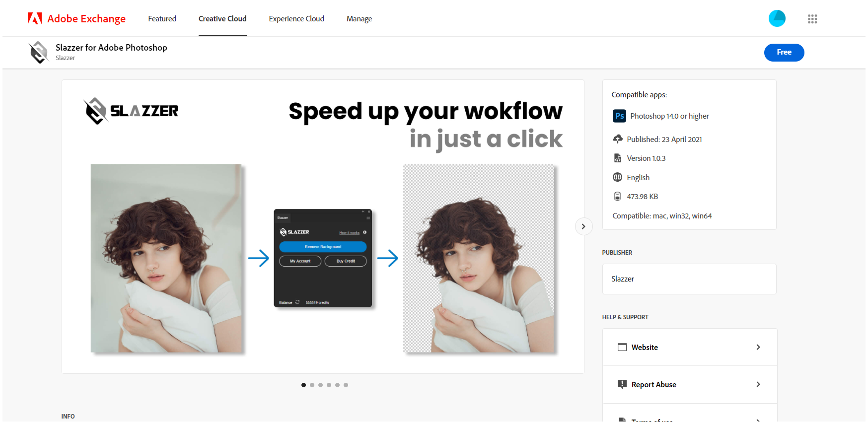Image resolution: width=868 pixels, height=424 pixels.
Task: Select the fourth carousel dot
Action: 329,385
